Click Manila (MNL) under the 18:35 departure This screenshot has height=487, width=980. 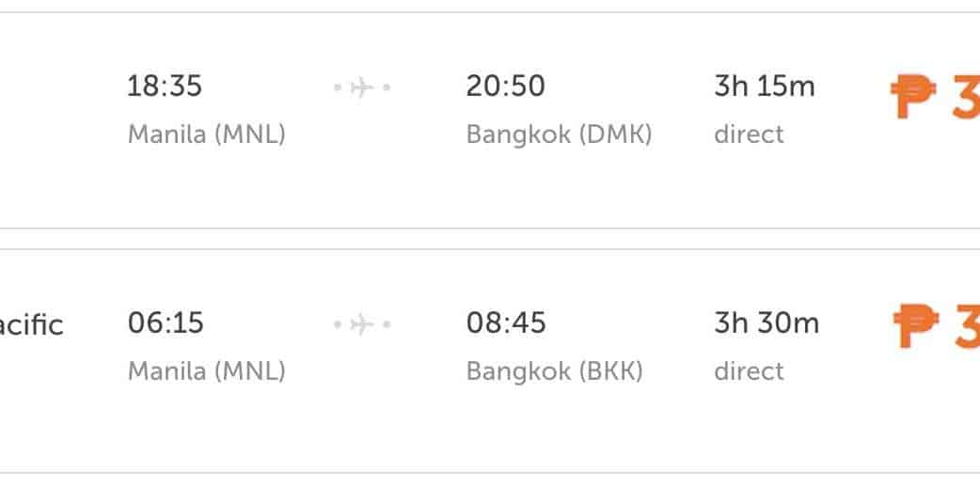206,134
